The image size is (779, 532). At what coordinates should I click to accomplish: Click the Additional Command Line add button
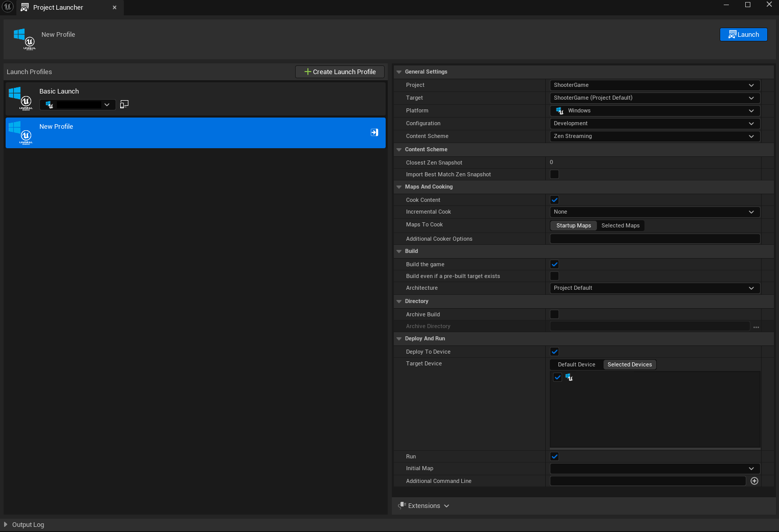(754, 481)
